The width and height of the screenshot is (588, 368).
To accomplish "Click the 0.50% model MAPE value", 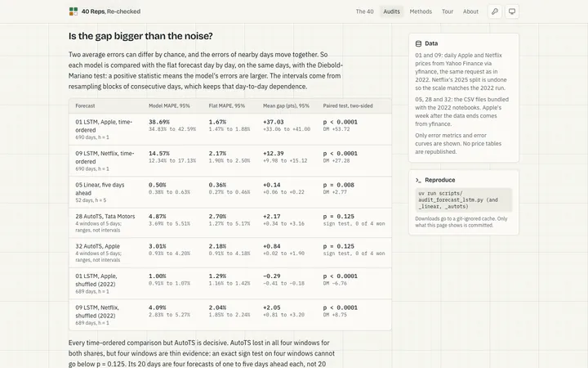I will (157, 185).
